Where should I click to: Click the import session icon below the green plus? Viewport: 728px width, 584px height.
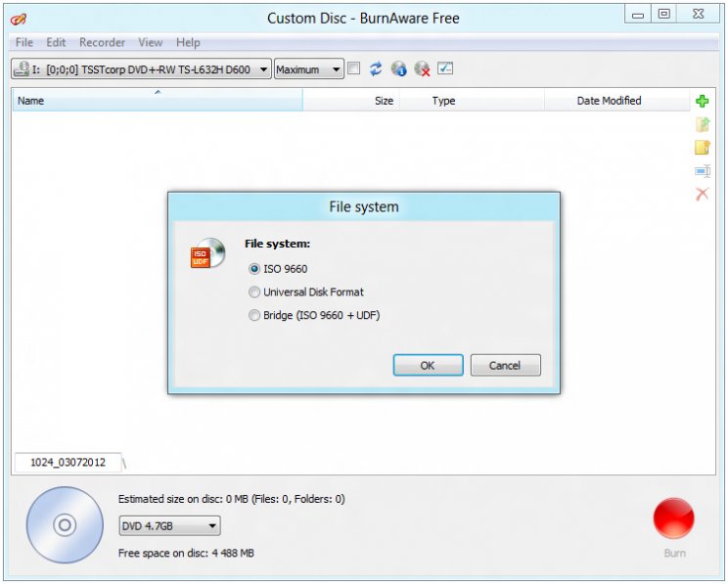(x=703, y=124)
